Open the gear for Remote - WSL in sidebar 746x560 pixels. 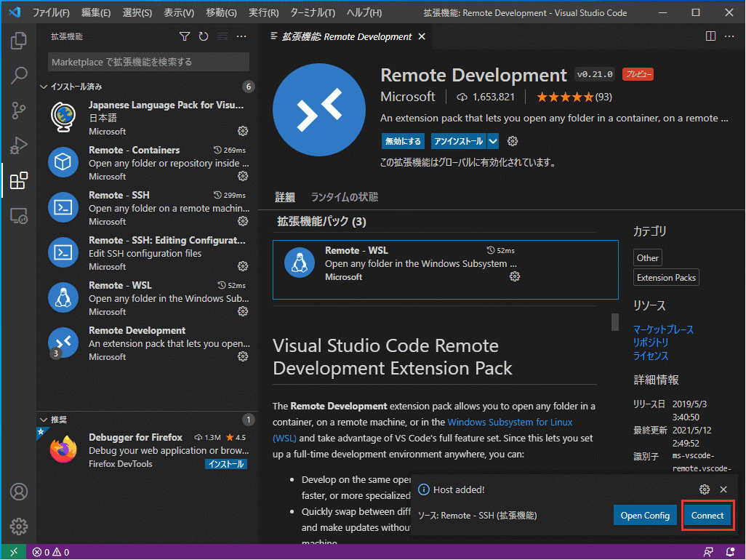click(243, 311)
